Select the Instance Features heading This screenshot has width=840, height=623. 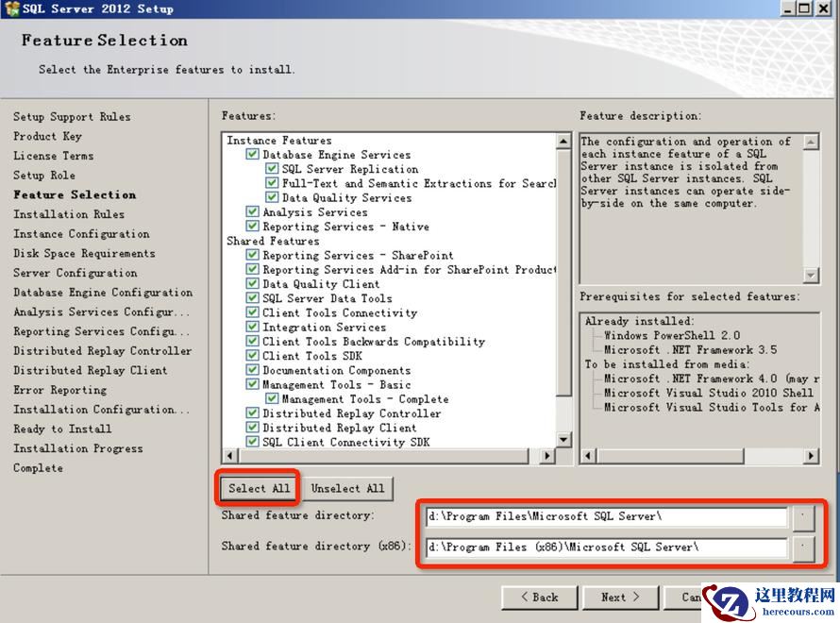pos(279,141)
